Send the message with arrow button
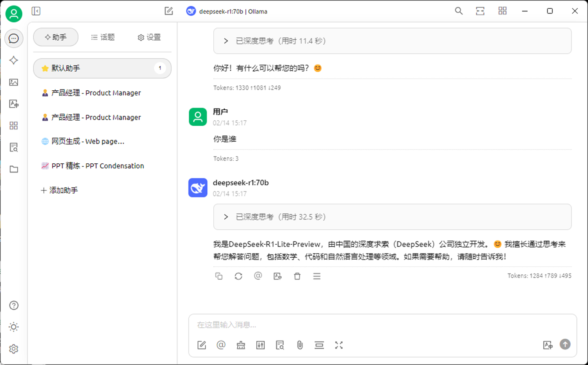Image resolution: width=588 pixels, height=365 pixels. coord(565,344)
